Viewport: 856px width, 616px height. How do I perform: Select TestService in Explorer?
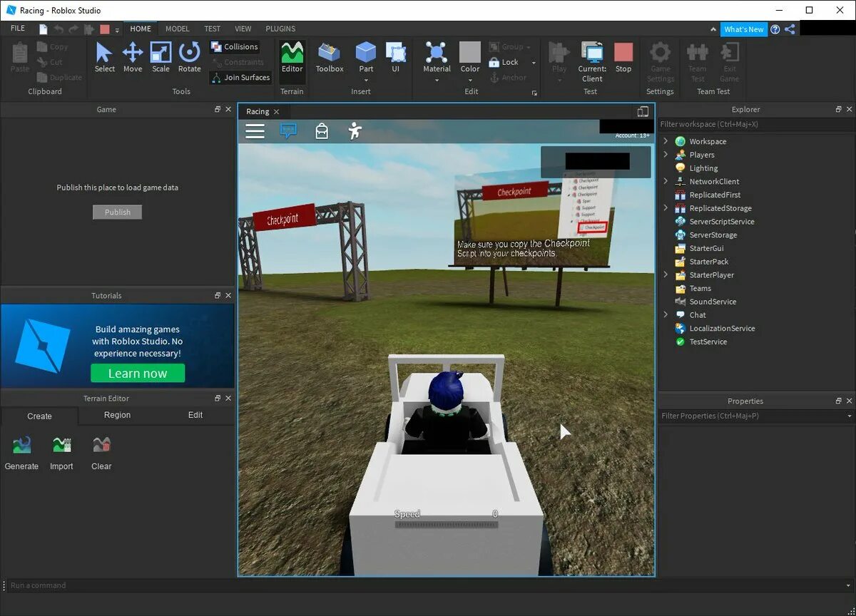[708, 342]
